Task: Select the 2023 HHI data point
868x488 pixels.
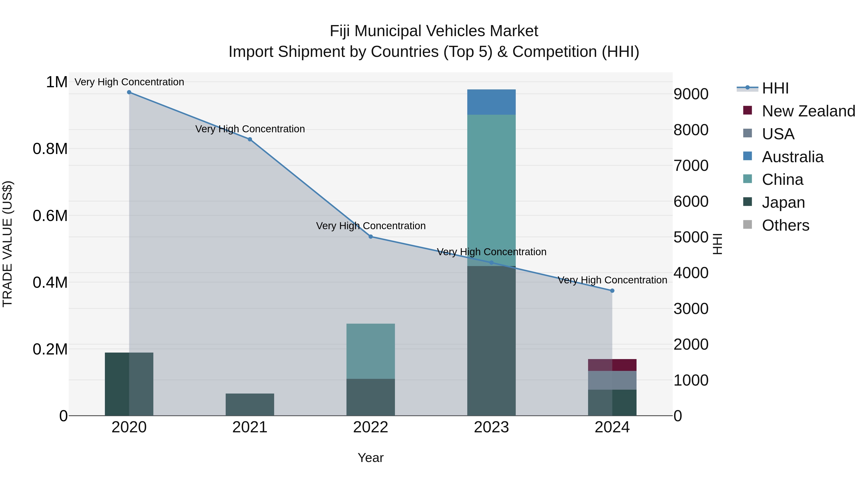Action: click(x=491, y=263)
